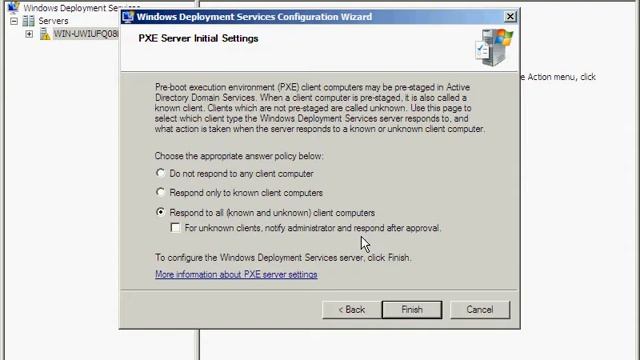Click 'Choose the appropriate answer policy below' text
The width and height of the screenshot is (640, 360).
(x=239, y=156)
